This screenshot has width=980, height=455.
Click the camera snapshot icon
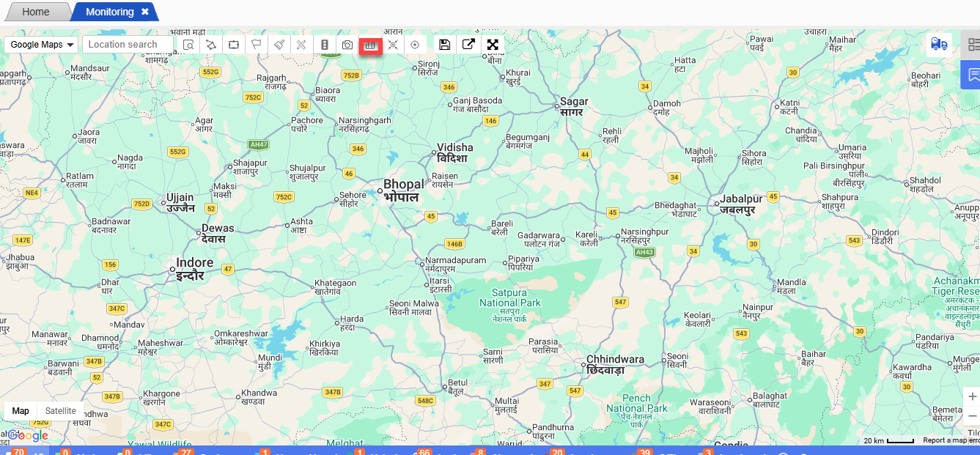click(347, 45)
